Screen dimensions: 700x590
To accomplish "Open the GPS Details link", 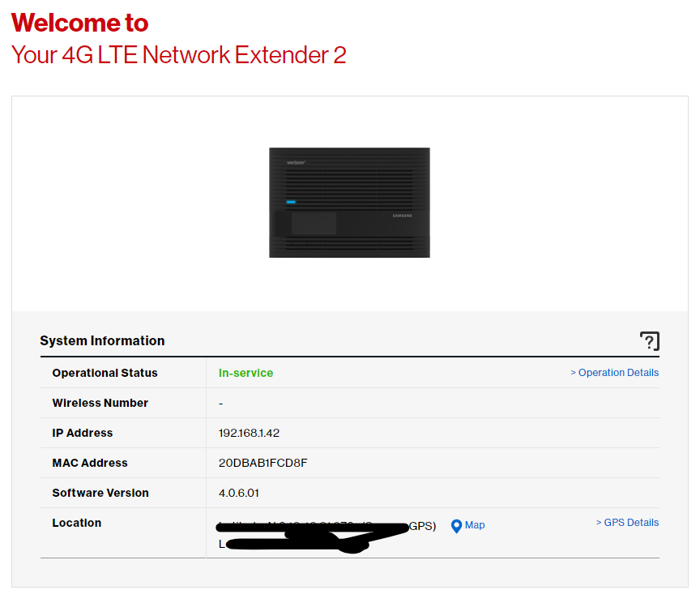I will click(x=627, y=523).
